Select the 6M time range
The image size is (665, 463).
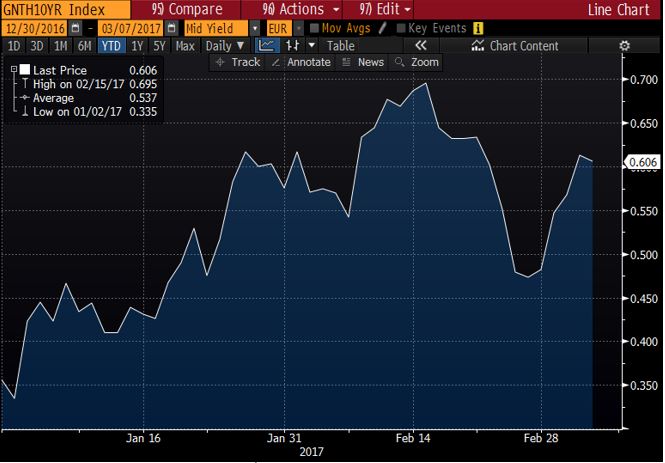(x=85, y=46)
